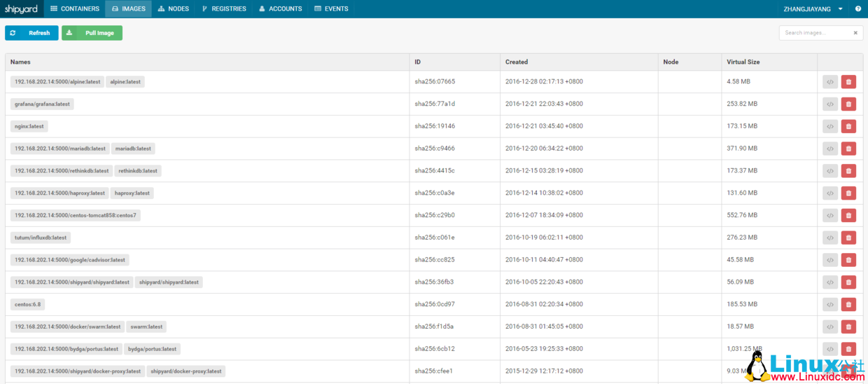Click the standalone shipyard/docker-proxy:latest tag
This screenshot has width=868, height=384.
click(186, 371)
